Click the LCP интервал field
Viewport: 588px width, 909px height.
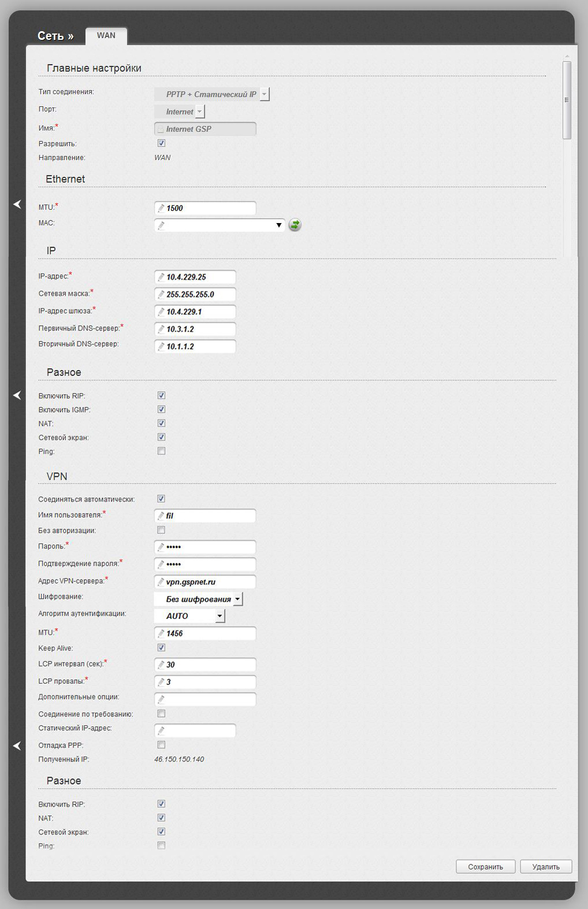click(x=205, y=665)
